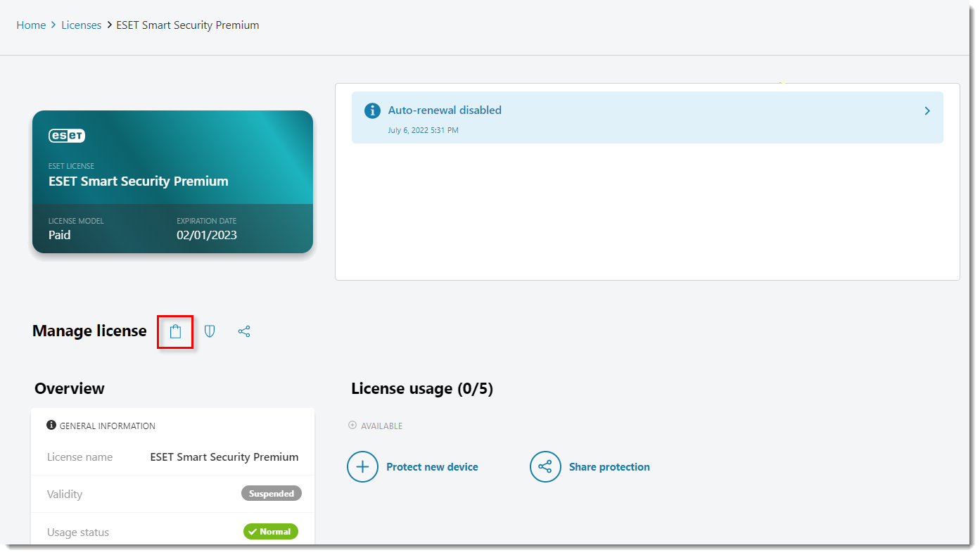Go to Home in the breadcrumb

point(31,25)
